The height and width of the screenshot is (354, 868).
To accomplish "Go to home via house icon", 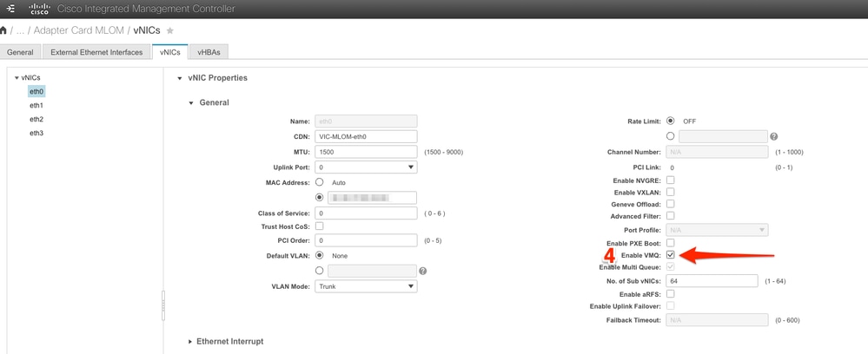I will click(x=3, y=30).
